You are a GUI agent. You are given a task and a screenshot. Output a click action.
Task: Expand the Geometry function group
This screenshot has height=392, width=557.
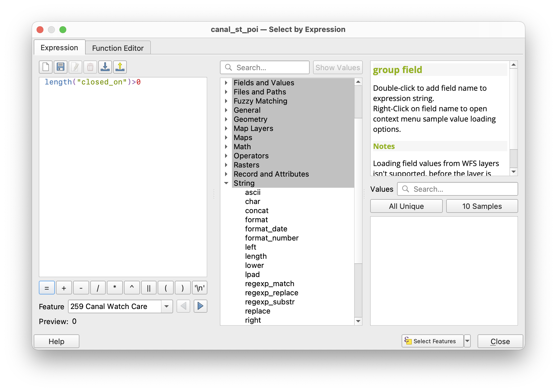coord(226,119)
